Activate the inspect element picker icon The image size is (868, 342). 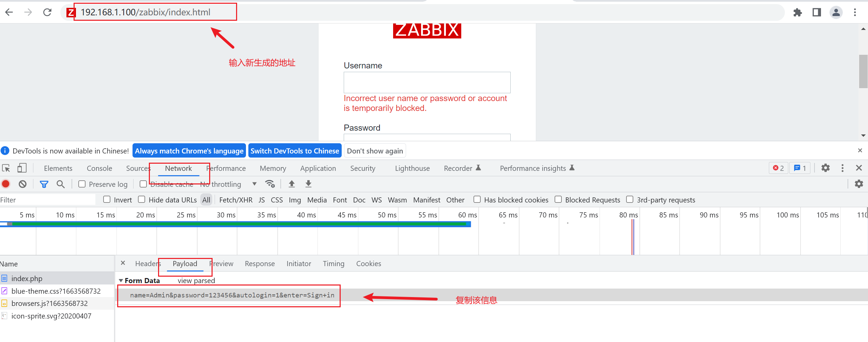[6, 168]
